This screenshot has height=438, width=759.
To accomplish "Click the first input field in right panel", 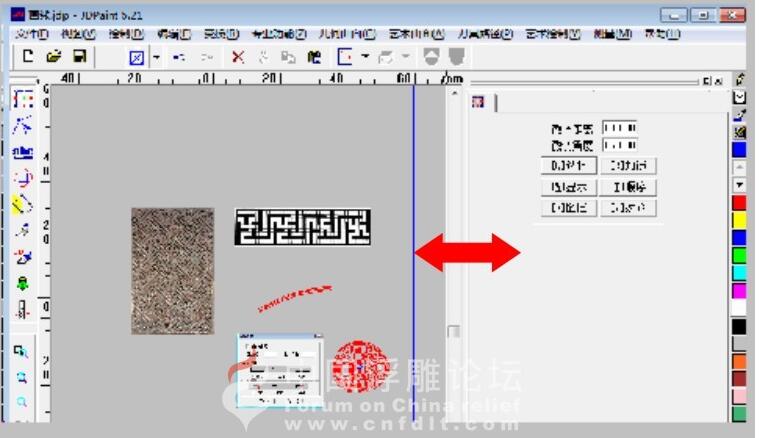I will [x=620, y=129].
